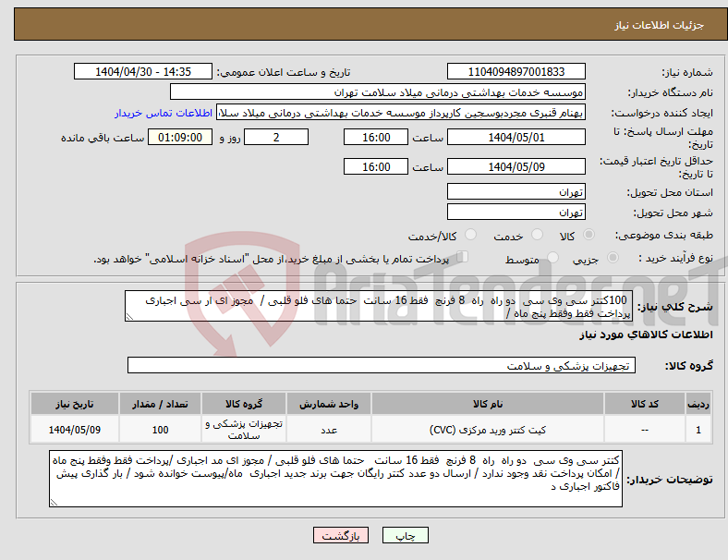Screen dimensions: 728x560
Task: Click the product code cell showing --
Action: coord(645,430)
